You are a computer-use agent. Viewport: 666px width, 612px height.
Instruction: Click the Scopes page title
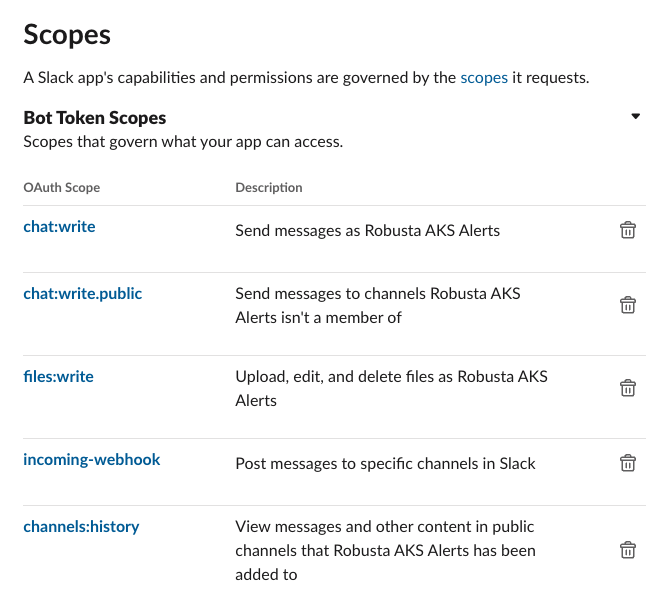point(67,35)
